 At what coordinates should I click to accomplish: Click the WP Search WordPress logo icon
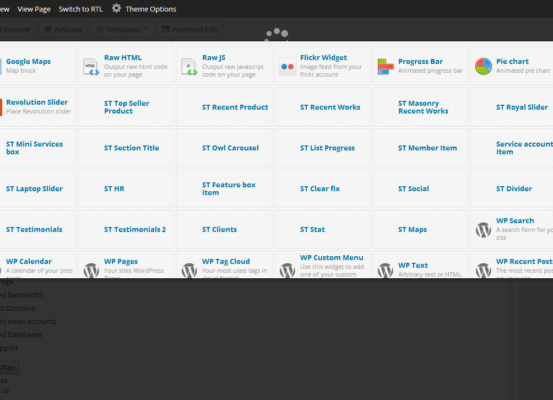pos(483,230)
